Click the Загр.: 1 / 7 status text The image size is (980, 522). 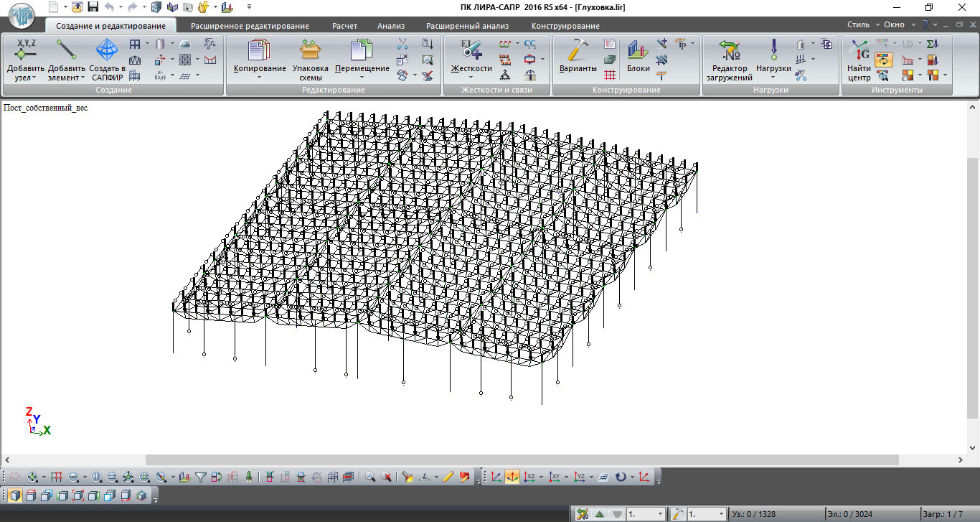pyautogui.click(x=942, y=514)
